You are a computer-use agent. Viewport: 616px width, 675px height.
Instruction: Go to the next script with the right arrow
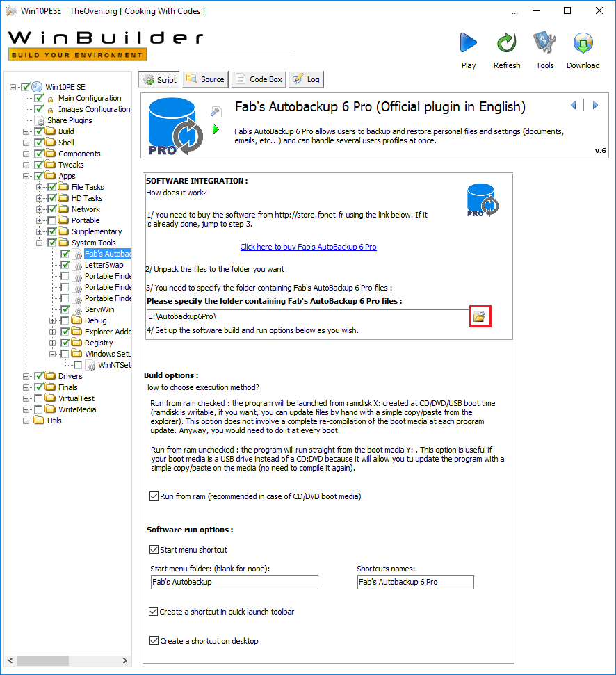coord(595,105)
